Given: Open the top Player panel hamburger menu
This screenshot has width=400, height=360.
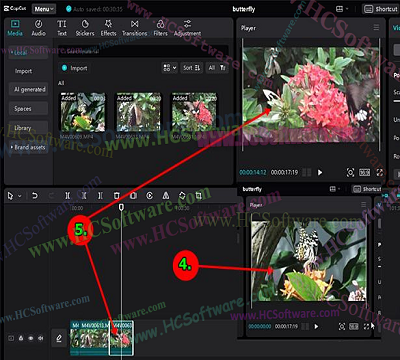Looking at the screenshot, I should [376, 28].
